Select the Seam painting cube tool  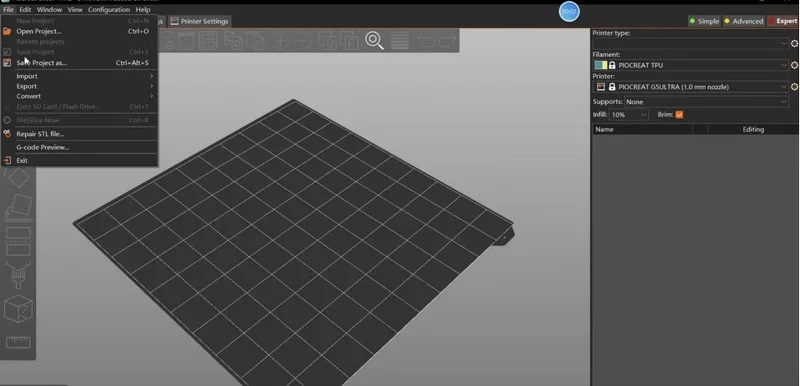coord(18,308)
